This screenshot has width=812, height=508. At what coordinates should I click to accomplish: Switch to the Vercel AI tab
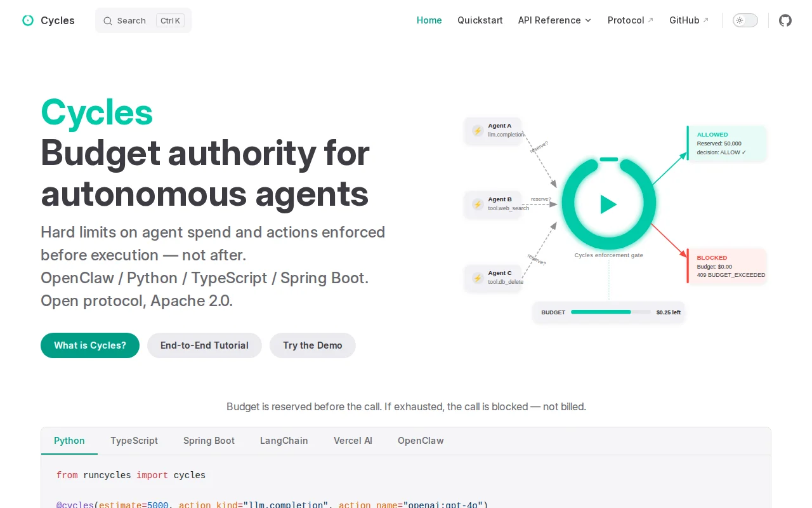click(x=353, y=441)
